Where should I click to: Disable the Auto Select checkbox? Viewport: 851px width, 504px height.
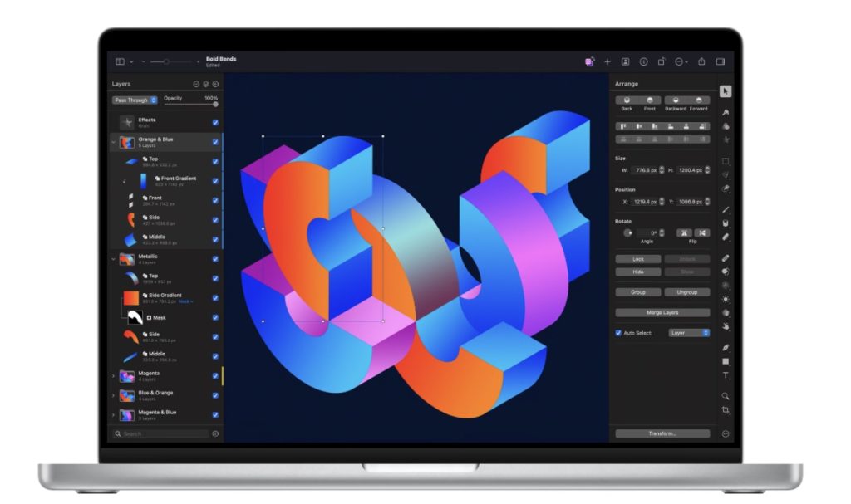[x=618, y=333]
